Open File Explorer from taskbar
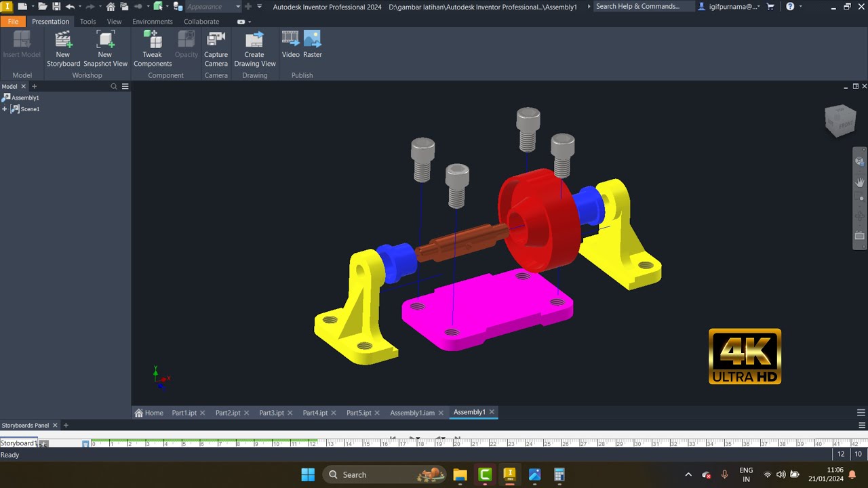This screenshot has width=868, height=488. pos(460,474)
